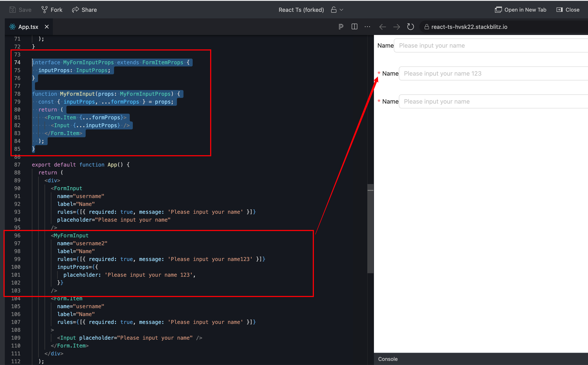Close the App.tsx tab
Screen dimensions: 588x365
pyautogui.click(x=47, y=26)
